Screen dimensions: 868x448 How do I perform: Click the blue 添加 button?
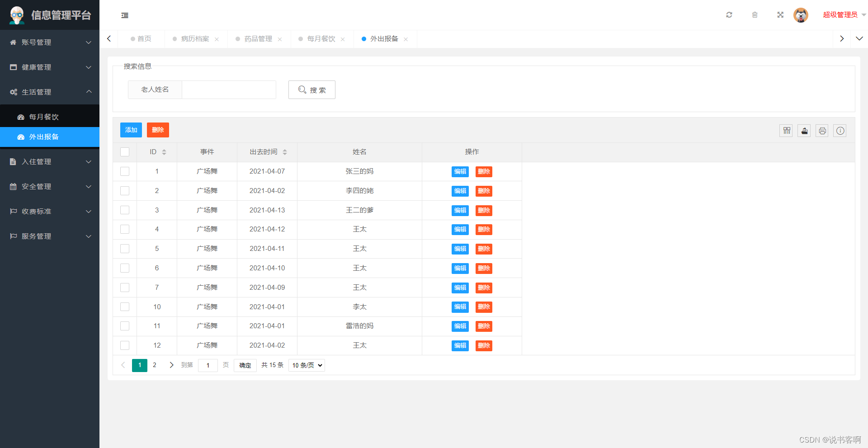(131, 130)
